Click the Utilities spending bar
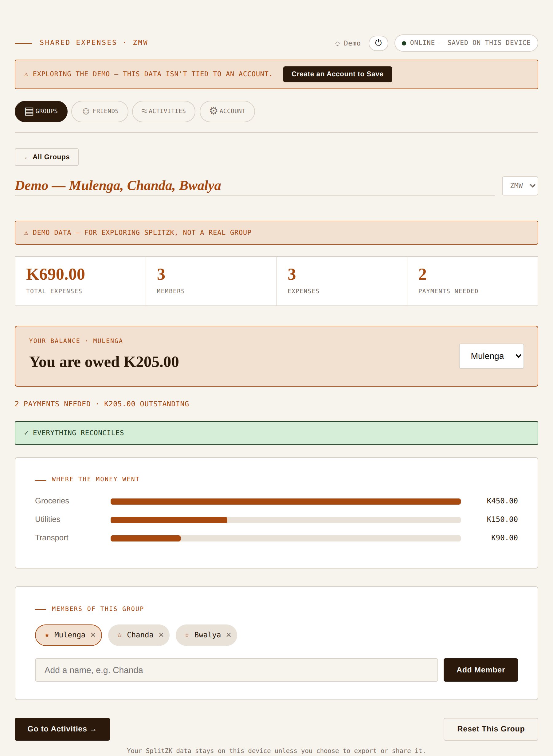553x756 pixels. 285,520
